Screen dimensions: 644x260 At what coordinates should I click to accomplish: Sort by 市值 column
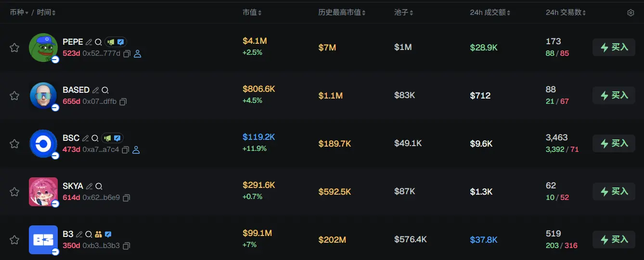252,12
